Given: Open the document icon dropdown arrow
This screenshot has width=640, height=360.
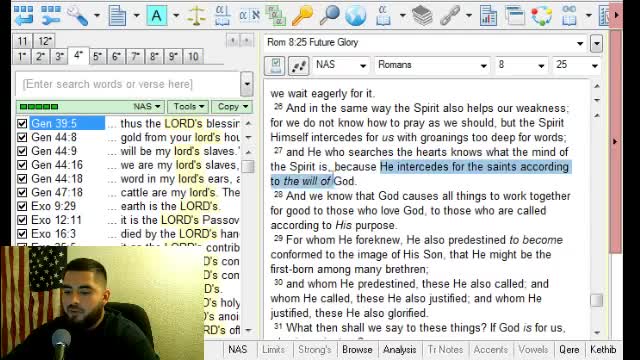Looking at the screenshot, I should [136, 16].
